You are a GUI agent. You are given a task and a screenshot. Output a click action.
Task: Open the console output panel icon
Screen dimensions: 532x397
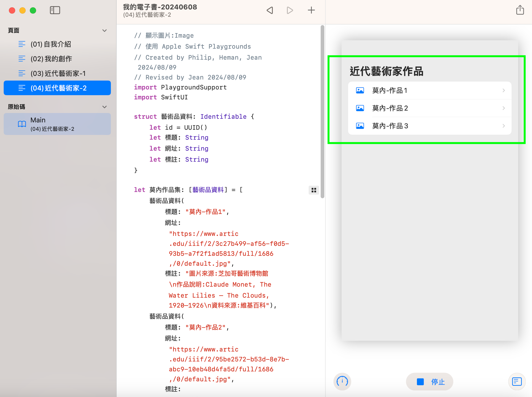[x=517, y=381]
